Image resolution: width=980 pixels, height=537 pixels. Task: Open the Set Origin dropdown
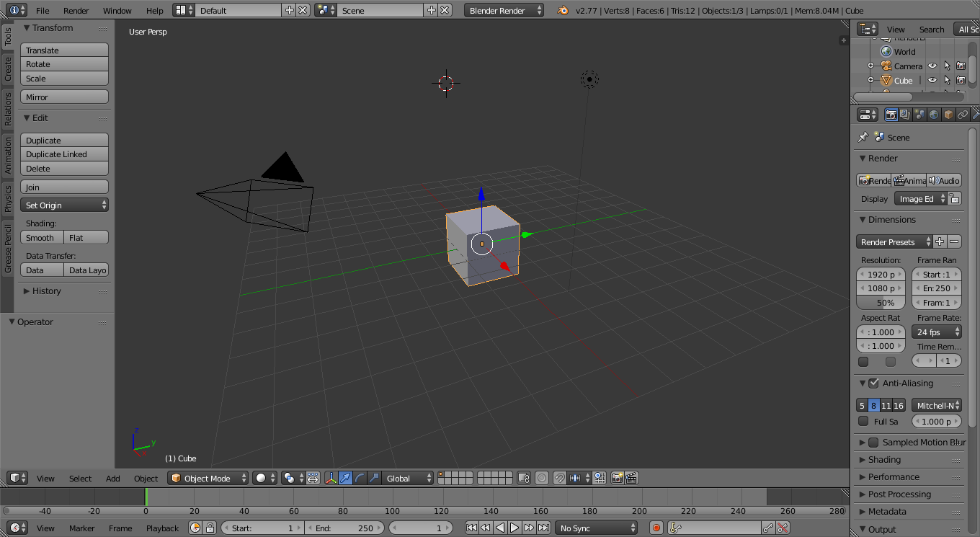pos(64,205)
